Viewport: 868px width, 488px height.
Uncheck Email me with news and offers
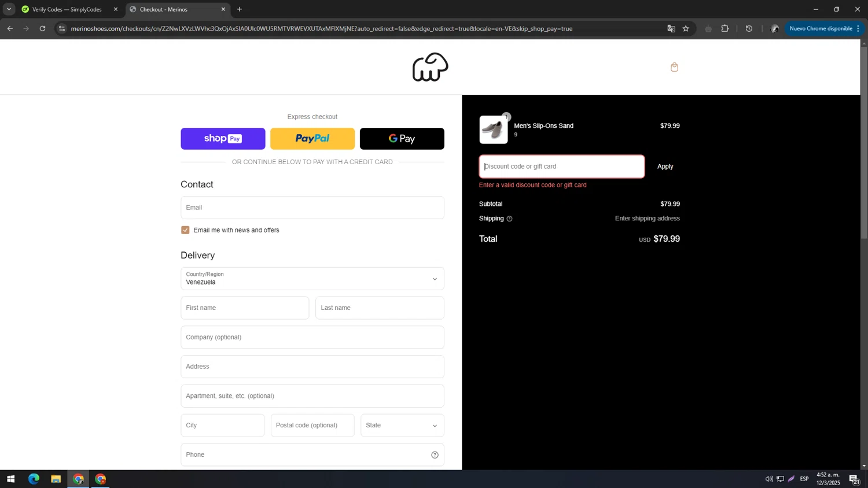pyautogui.click(x=185, y=230)
